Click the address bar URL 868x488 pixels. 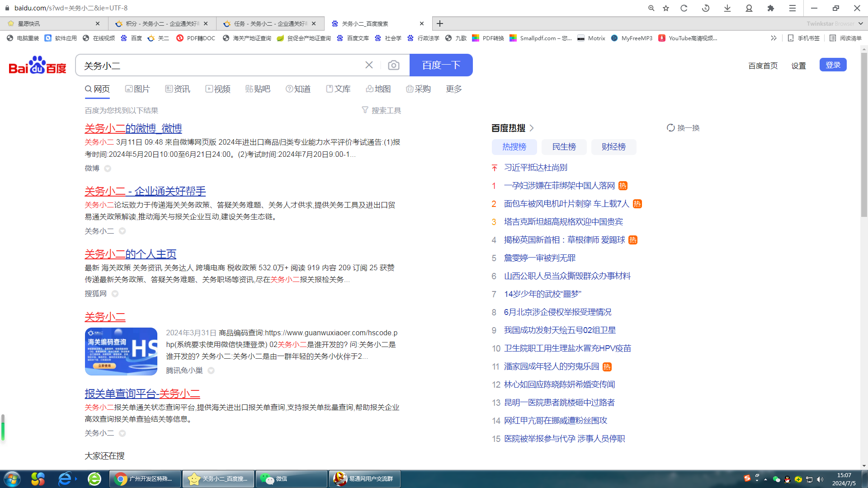(71, 8)
